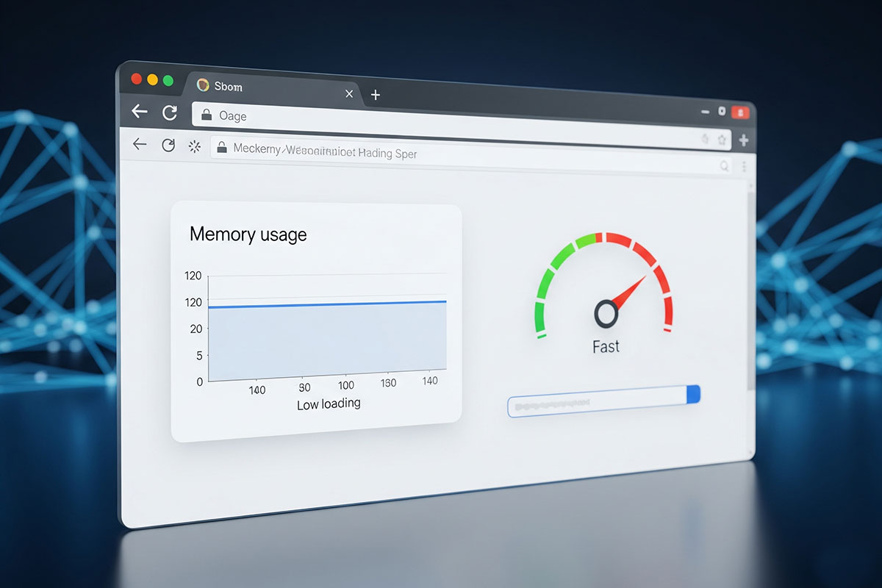
Task: Bookmark the page with the star icon
Action: point(722,138)
